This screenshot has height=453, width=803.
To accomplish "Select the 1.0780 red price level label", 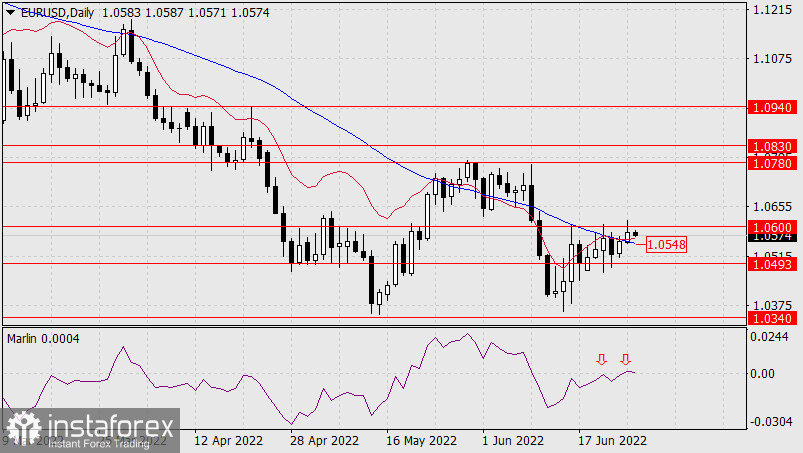I will tap(773, 163).
